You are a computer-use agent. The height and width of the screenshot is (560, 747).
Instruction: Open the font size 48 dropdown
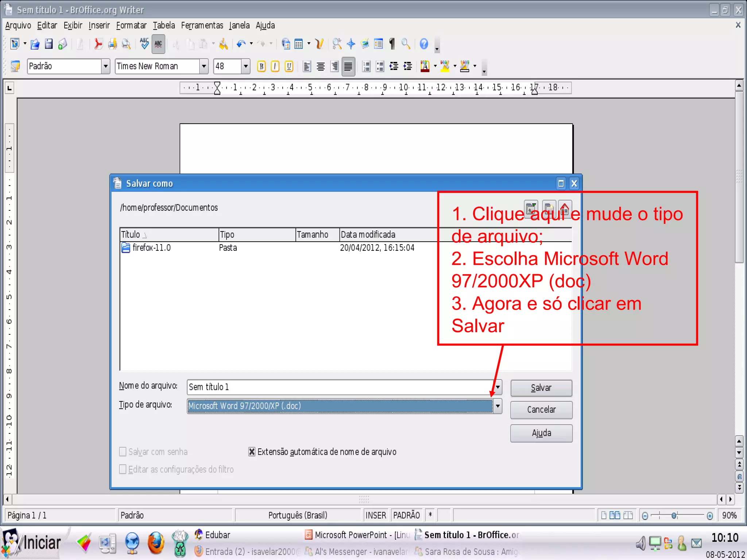coord(245,66)
